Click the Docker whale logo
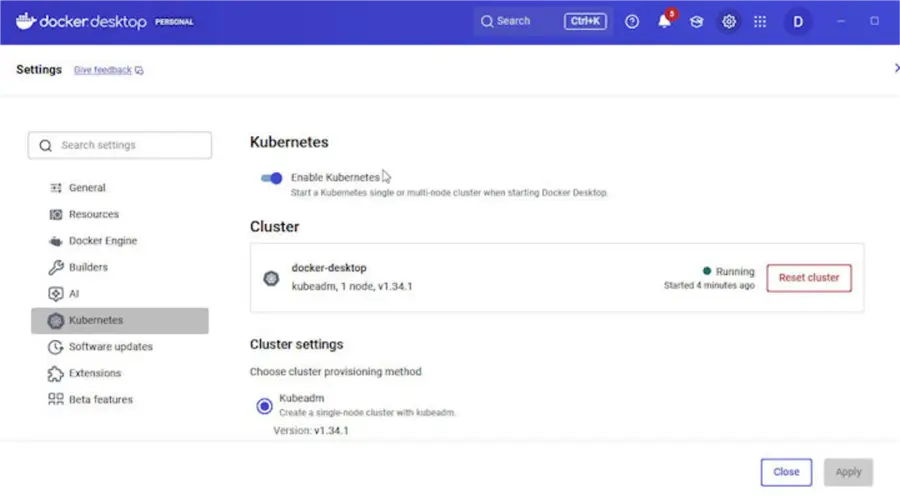The image size is (900, 503). (25, 21)
